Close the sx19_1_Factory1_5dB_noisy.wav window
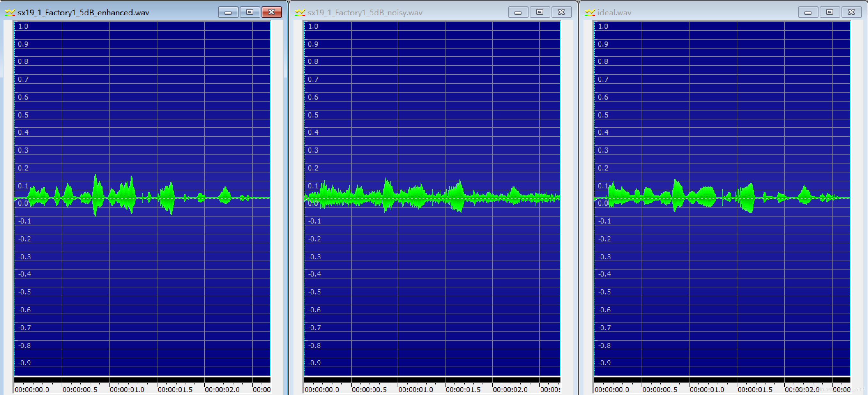Screen dimensions: 868x395 (561, 12)
